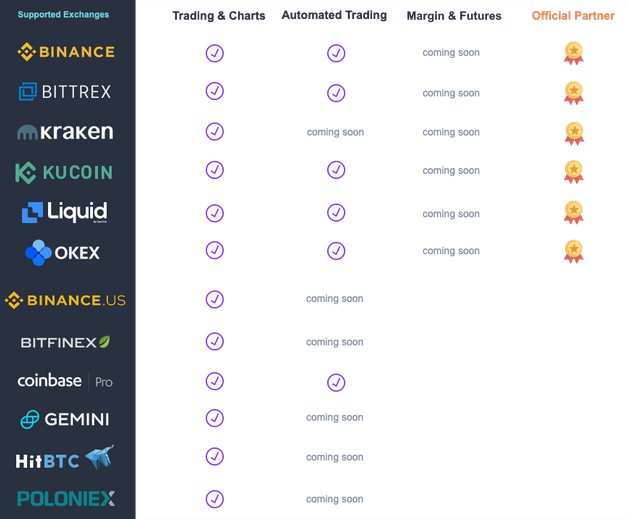Click Kraken's Official Partner medal
The width and height of the screenshot is (628, 519).
[x=574, y=133]
